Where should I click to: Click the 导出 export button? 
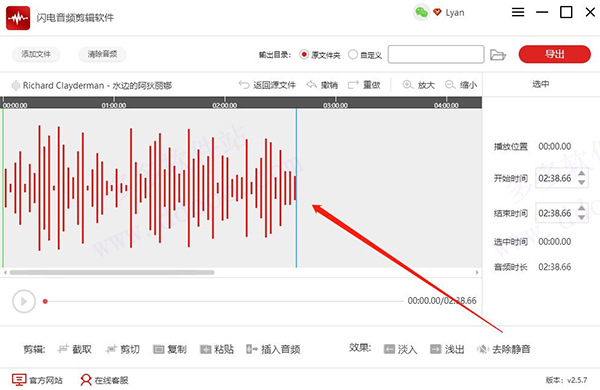[x=554, y=54]
